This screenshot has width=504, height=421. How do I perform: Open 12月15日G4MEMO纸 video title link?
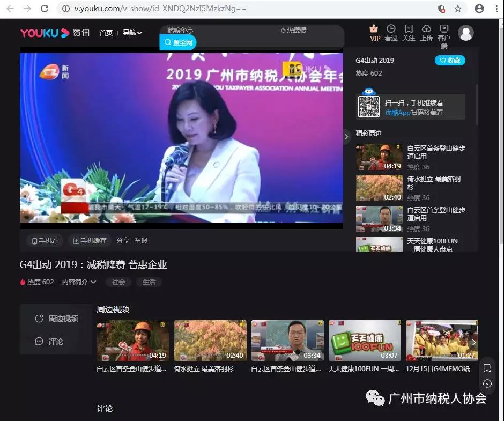point(438,369)
